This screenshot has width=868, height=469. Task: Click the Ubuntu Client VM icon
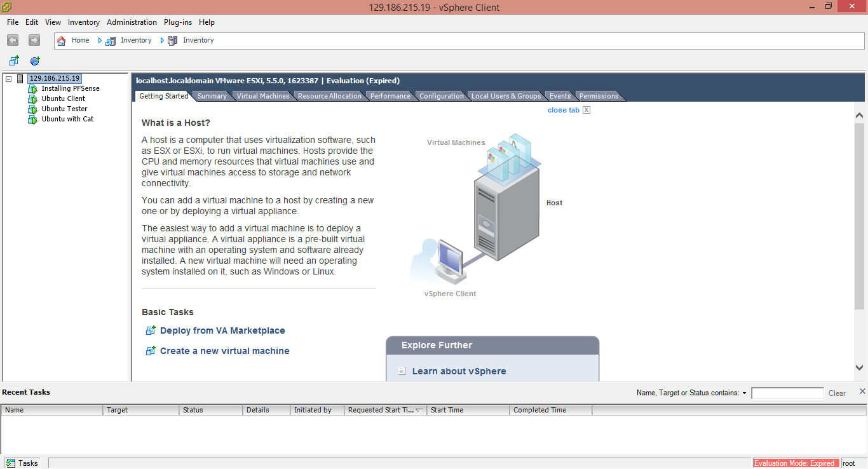click(x=33, y=99)
